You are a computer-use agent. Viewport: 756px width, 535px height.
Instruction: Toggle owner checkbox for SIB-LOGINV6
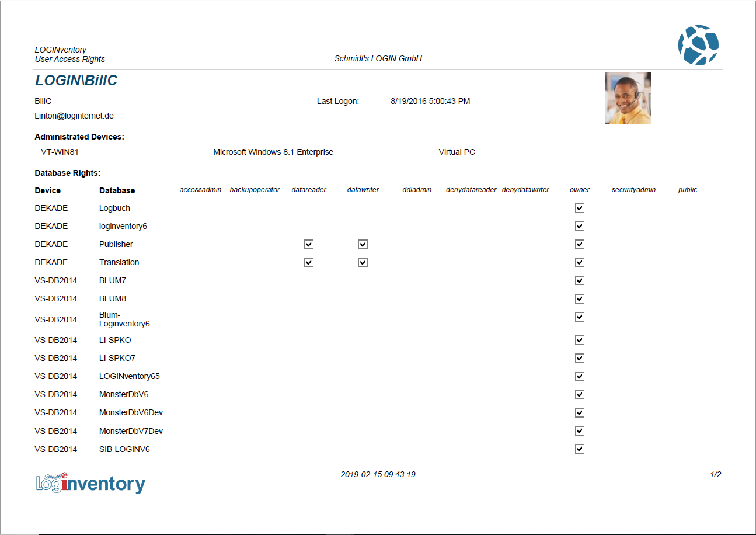[x=580, y=449]
